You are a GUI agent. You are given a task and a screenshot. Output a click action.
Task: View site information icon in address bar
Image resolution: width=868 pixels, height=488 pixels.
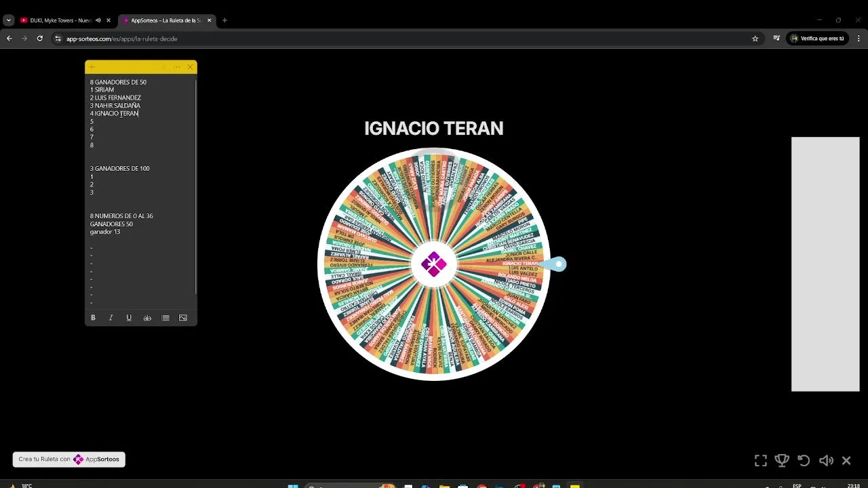click(x=58, y=39)
